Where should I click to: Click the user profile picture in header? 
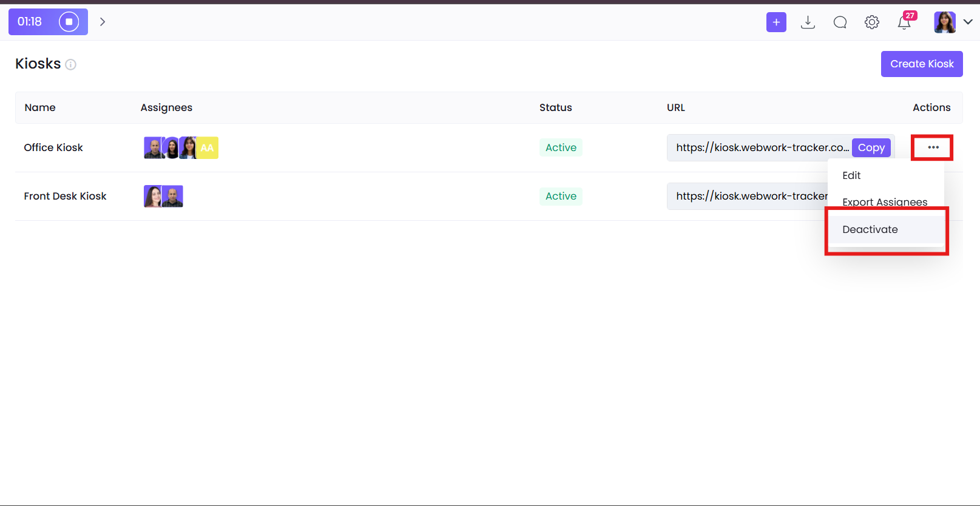coord(944,22)
